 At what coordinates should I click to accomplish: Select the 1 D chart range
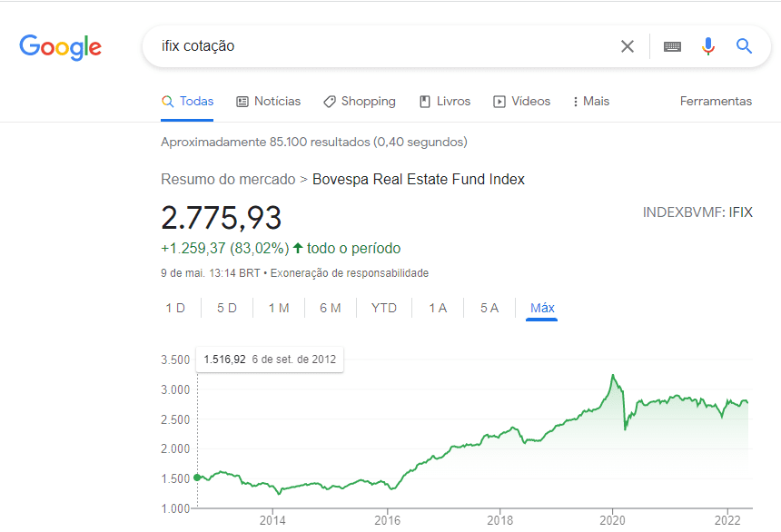click(x=175, y=309)
